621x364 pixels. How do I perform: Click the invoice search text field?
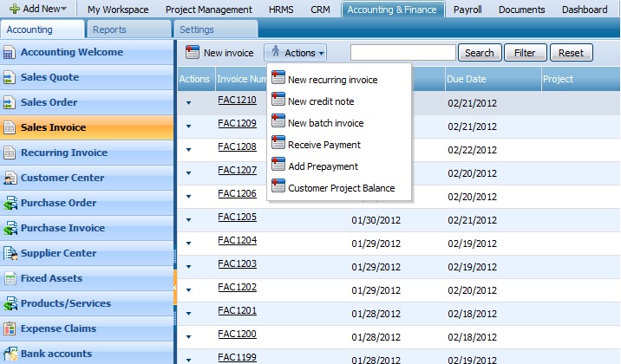(402, 53)
